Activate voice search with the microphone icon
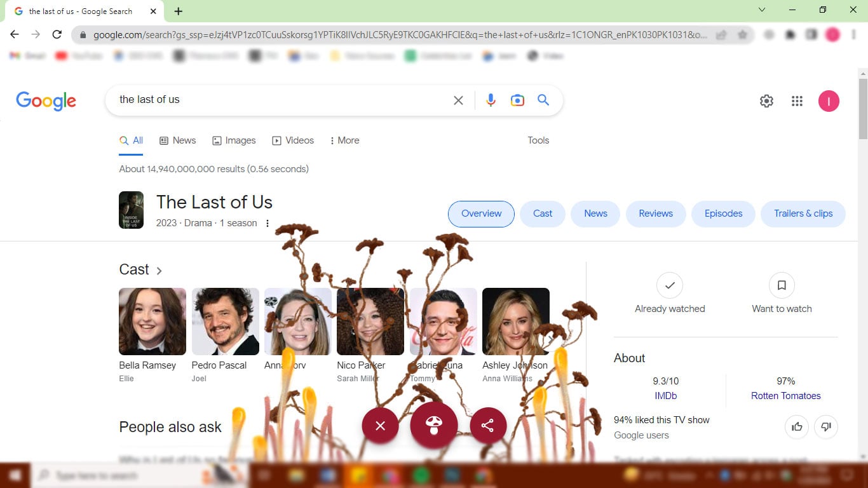Screen dimensions: 868x488 tap(491, 100)
